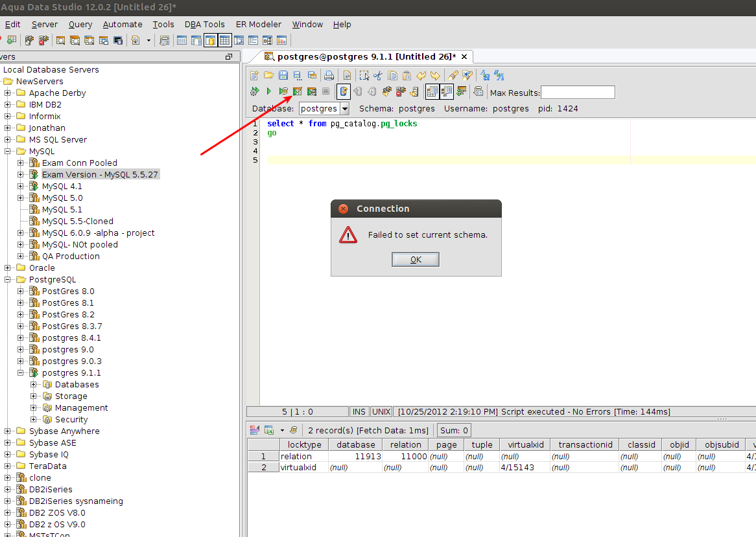Expand the Oracle folder

click(8, 268)
